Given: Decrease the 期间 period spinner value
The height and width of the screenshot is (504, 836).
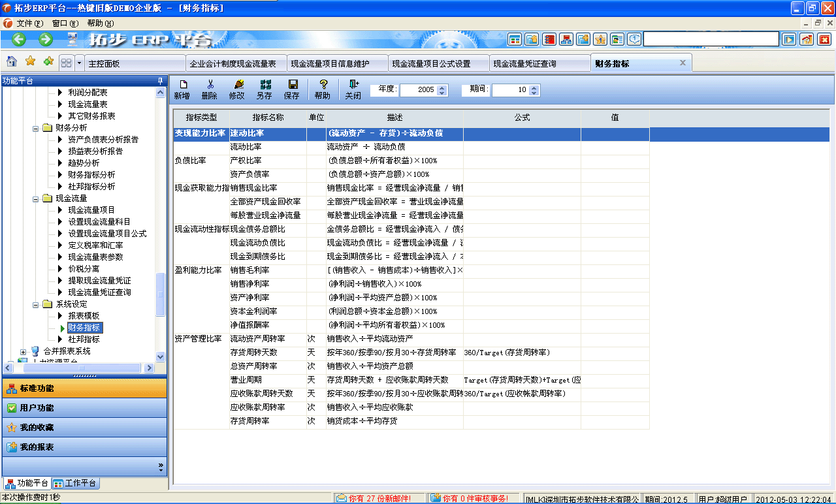Looking at the screenshot, I should coord(534,93).
